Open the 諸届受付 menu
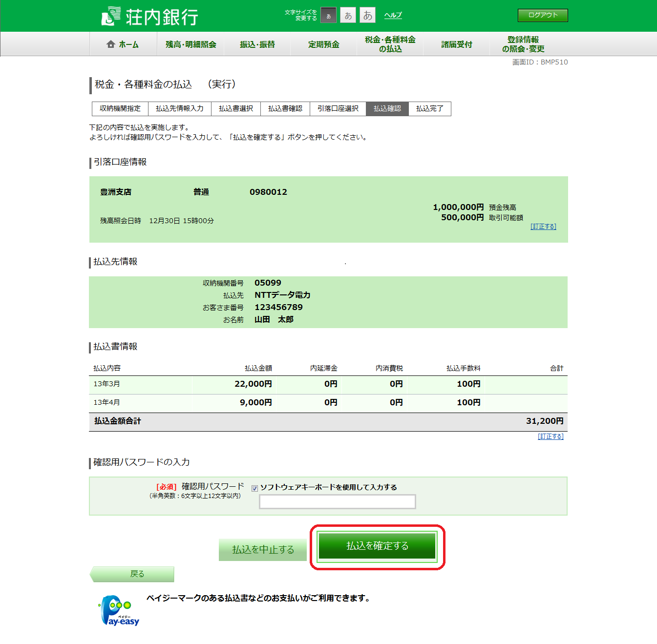The image size is (657, 644). coord(456,44)
